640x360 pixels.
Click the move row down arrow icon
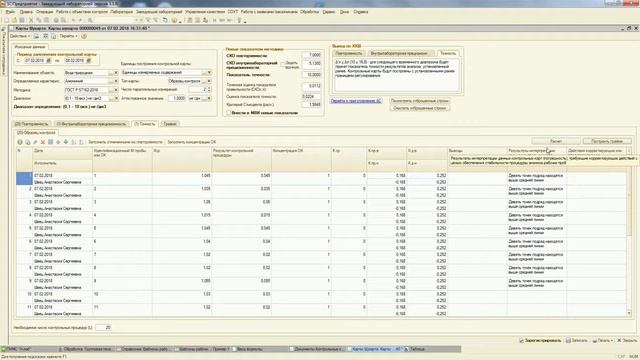[x=66, y=142]
